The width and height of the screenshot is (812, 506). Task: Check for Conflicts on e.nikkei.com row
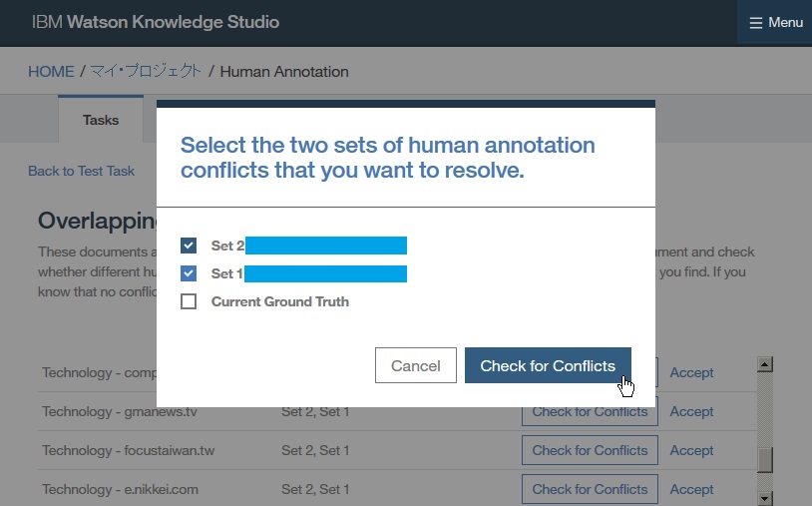(590, 489)
